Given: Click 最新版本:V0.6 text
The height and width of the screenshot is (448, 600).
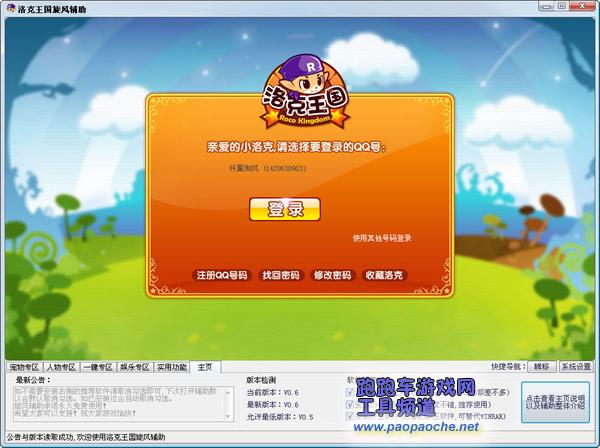Looking at the screenshot, I should tap(273, 404).
